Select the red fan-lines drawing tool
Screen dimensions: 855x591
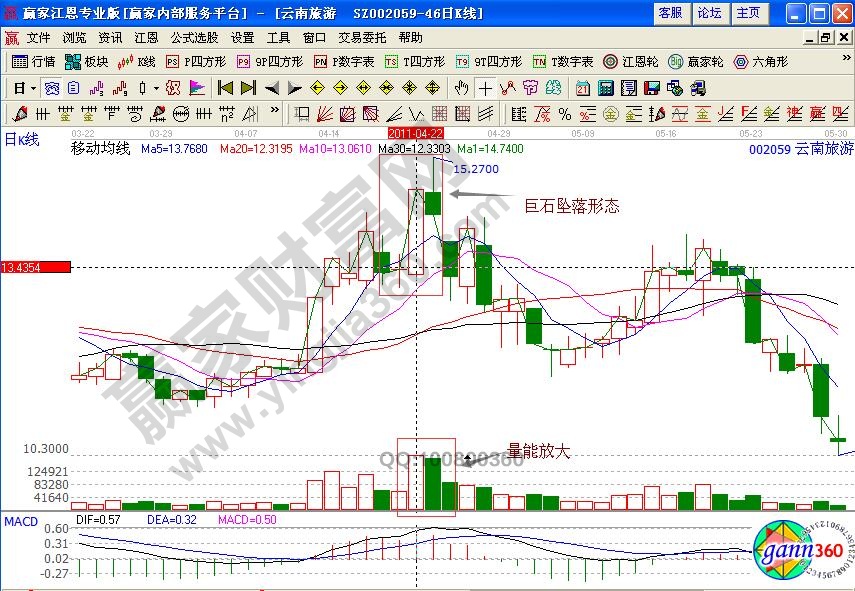pyautogui.click(x=324, y=114)
